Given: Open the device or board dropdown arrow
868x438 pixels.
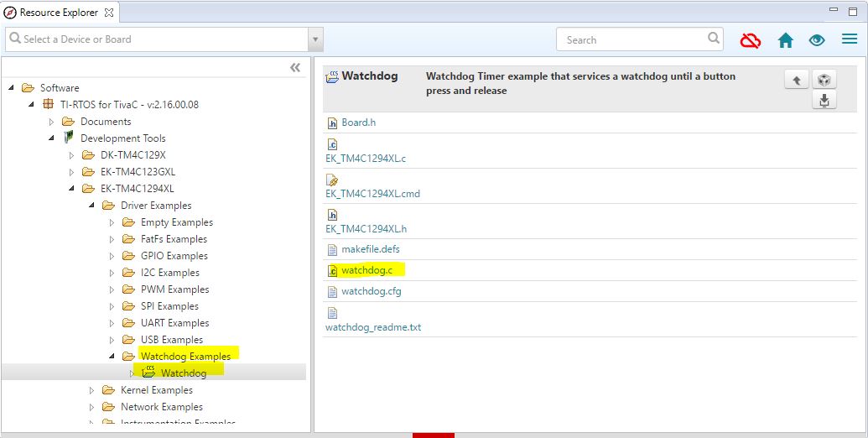Looking at the screenshot, I should point(315,39).
